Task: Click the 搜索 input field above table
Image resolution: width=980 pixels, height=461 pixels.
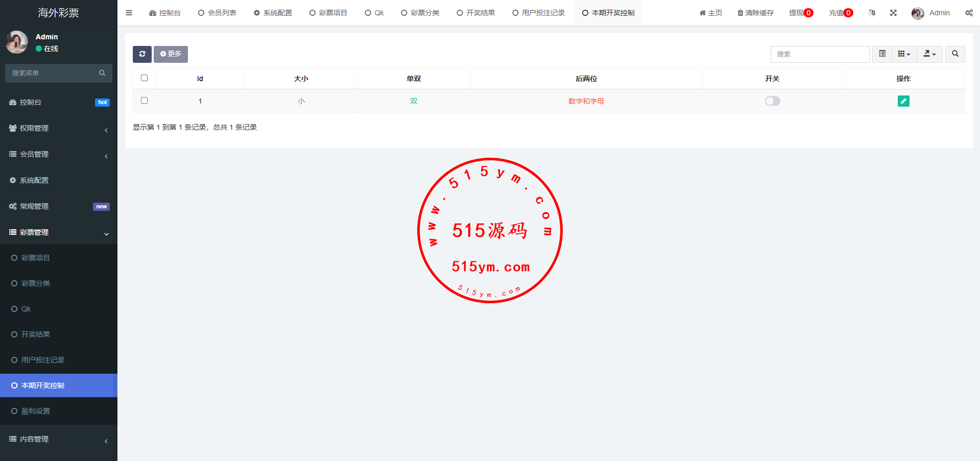Action: click(x=819, y=54)
